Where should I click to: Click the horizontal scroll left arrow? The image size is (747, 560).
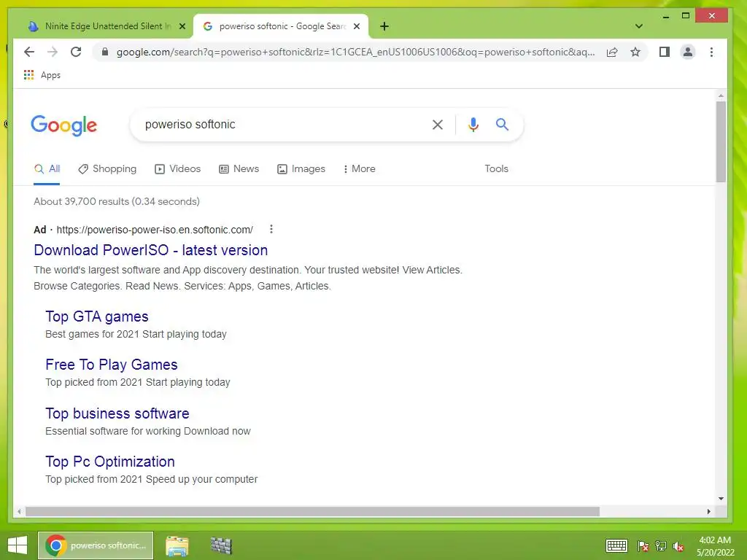(18, 511)
